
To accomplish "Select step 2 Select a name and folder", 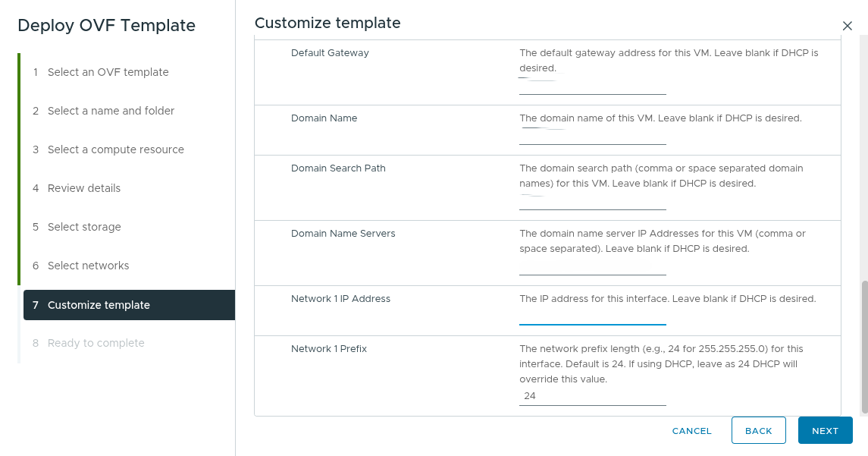I will (111, 110).
